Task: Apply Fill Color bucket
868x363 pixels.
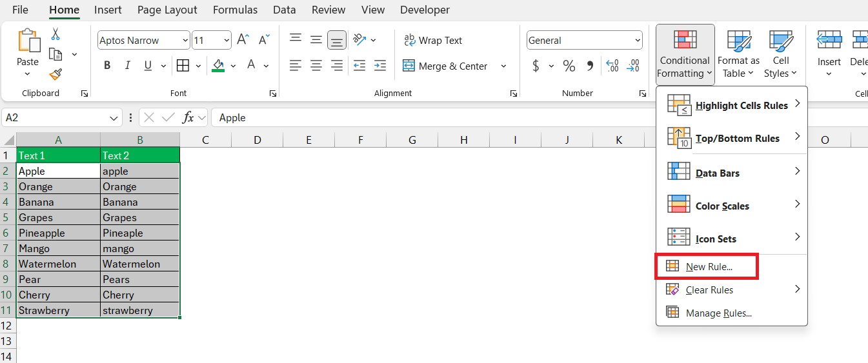Action: point(218,65)
